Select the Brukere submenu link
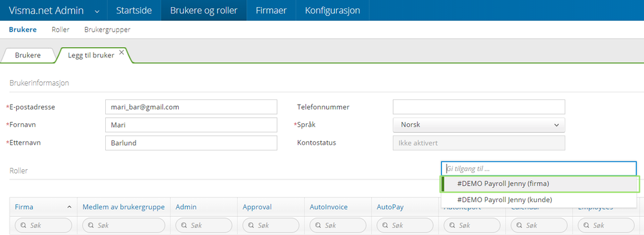Screen dimensions: 644x235 pyautogui.click(x=23, y=30)
